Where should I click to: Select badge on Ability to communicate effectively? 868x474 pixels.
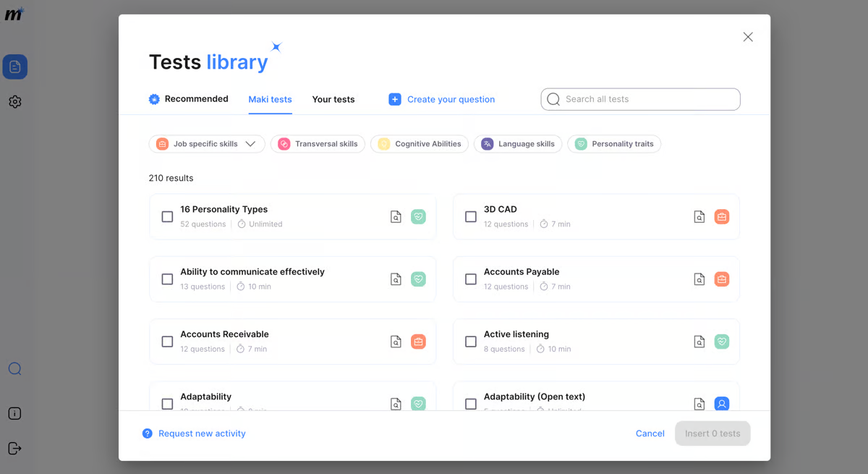pyautogui.click(x=418, y=279)
